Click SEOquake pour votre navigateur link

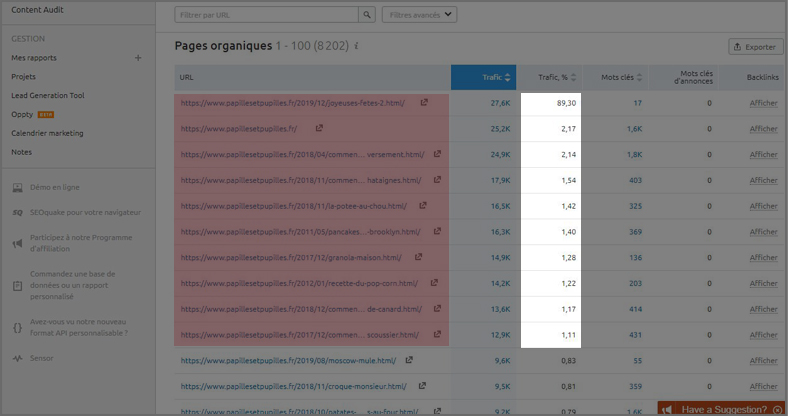point(85,213)
